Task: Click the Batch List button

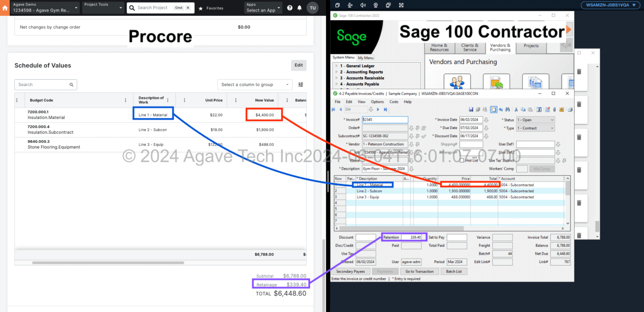Action: (x=454, y=271)
